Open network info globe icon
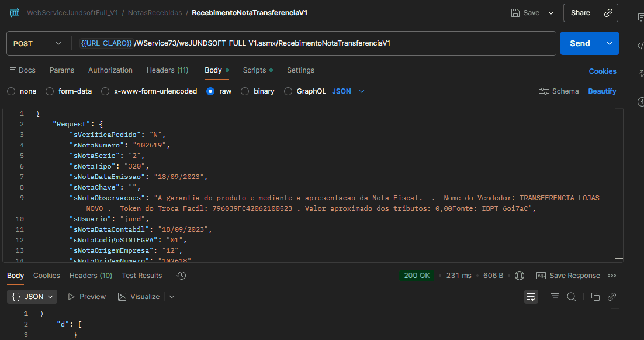The width and height of the screenshot is (644, 340). pos(520,276)
